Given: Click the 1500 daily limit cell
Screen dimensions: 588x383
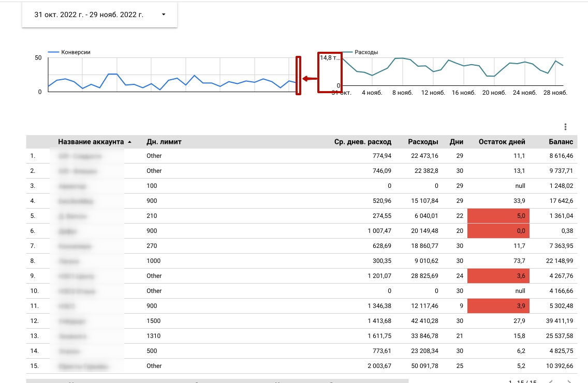Looking at the screenshot, I should (154, 321).
